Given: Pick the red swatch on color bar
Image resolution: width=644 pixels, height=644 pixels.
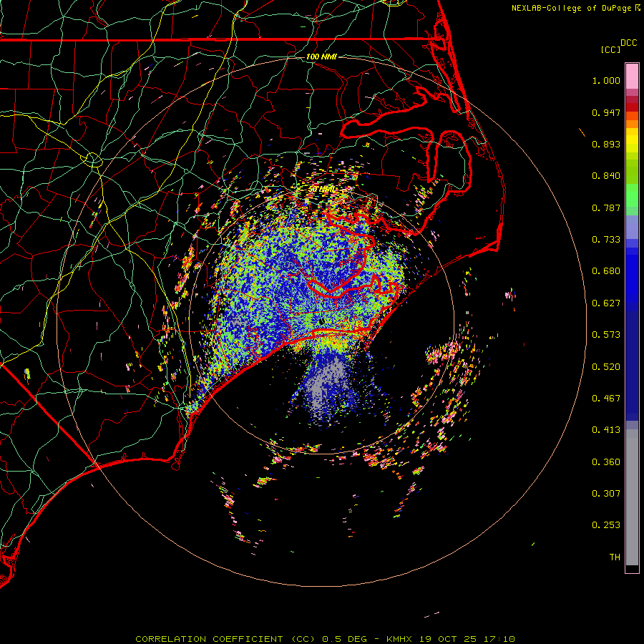Looking at the screenshot, I should [x=632, y=107].
